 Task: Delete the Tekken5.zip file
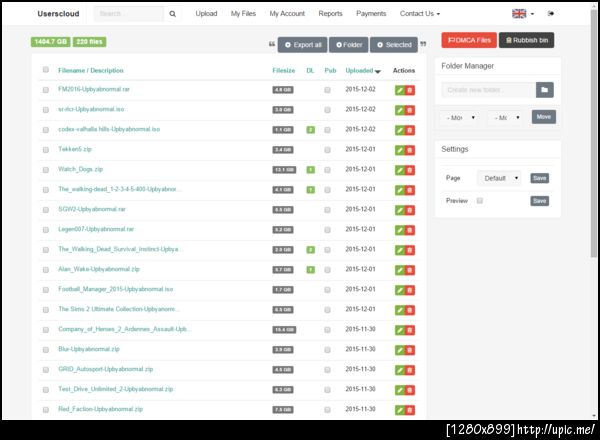tap(410, 150)
